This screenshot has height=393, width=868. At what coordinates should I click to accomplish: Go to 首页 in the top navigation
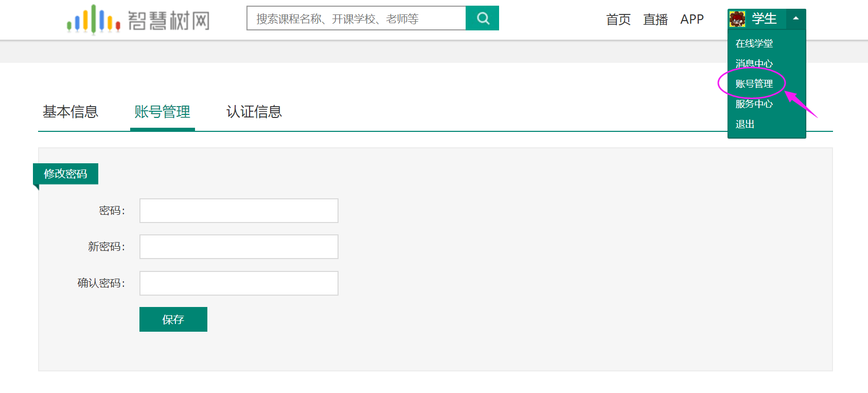[618, 20]
